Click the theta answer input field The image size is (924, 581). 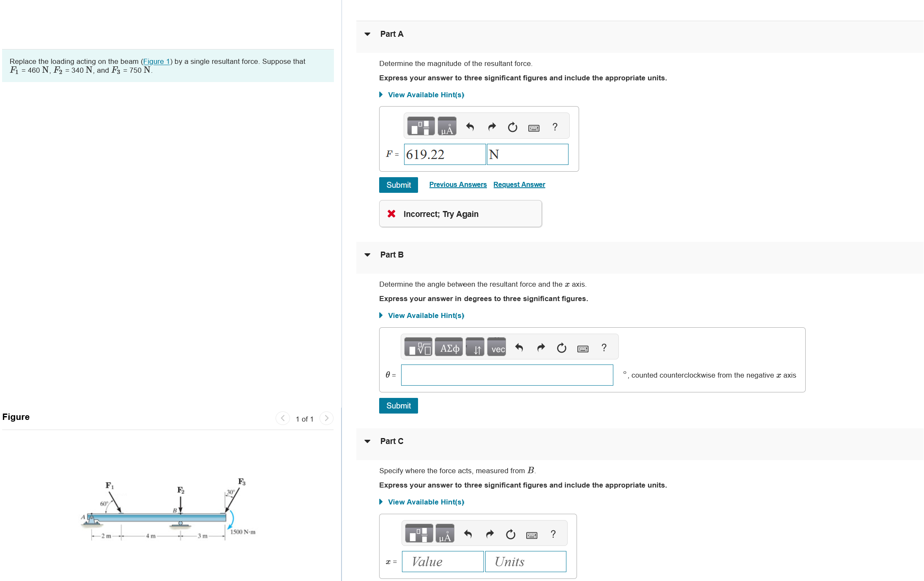(x=507, y=375)
